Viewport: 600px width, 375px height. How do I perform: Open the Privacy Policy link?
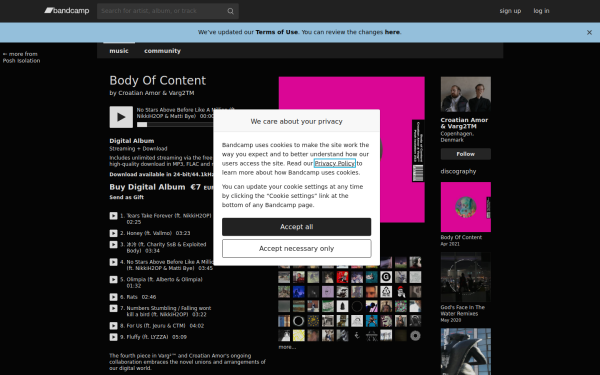pyautogui.click(x=334, y=163)
